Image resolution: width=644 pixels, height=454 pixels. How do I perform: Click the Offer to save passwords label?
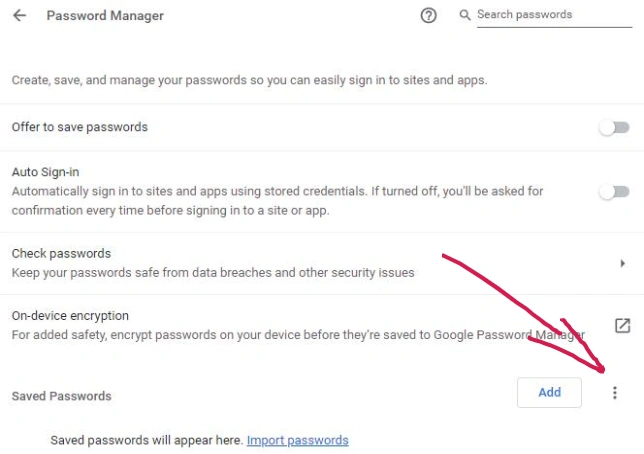click(x=80, y=127)
